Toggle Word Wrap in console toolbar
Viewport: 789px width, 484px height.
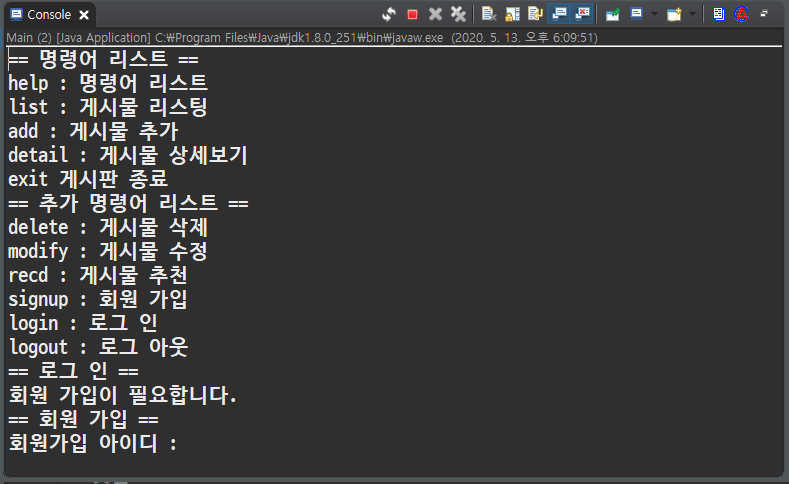pyautogui.click(x=535, y=14)
